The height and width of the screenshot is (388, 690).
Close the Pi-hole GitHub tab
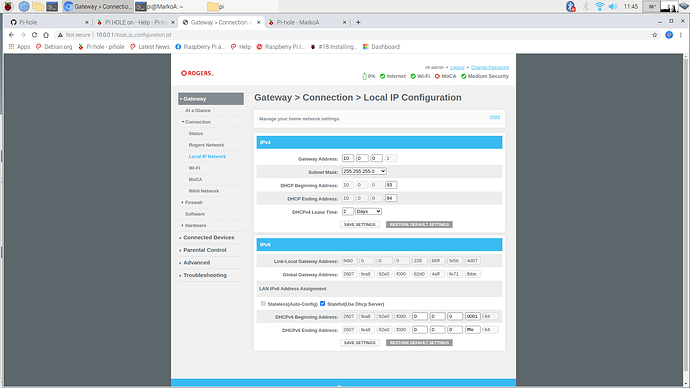pyautogui.click(x=87, y=22)
